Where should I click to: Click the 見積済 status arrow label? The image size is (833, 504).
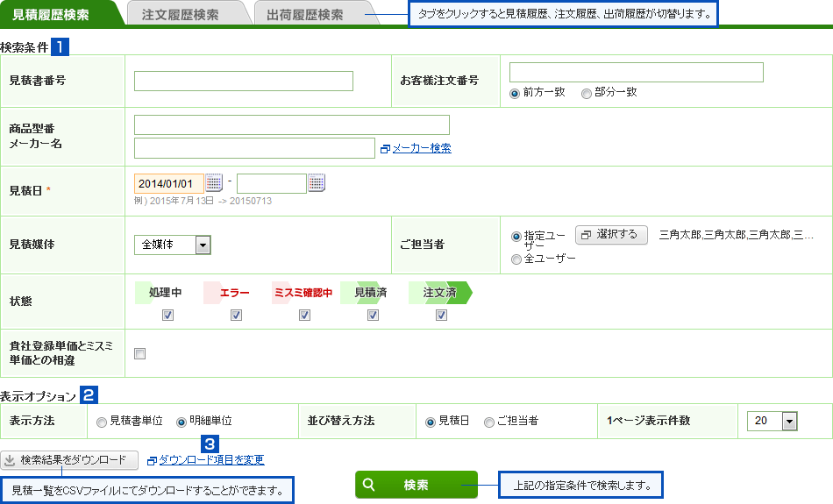tap(371, 293)
